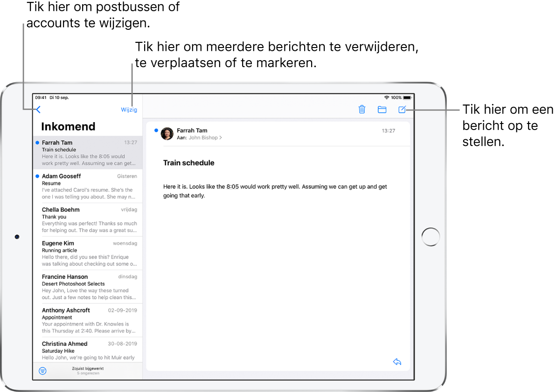Open Farrah Tam Train schedule email

click(x=88, y=153)
